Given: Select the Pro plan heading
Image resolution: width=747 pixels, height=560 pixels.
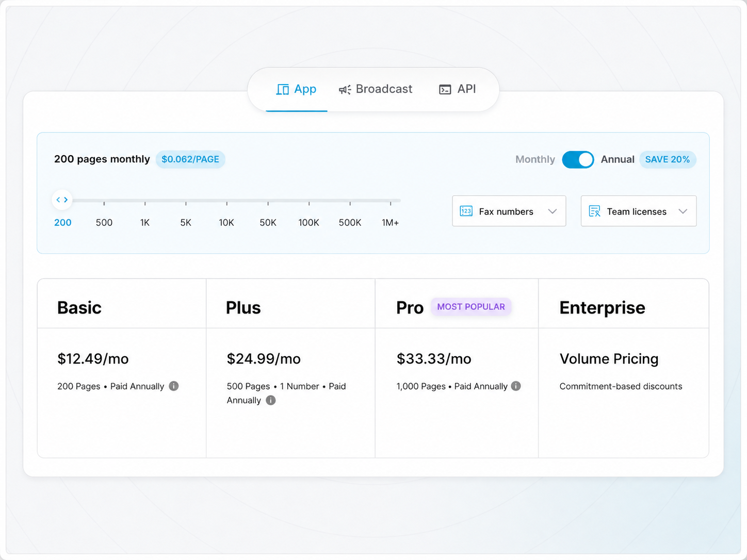Looking at the screenshot, I should click(410, 308).
